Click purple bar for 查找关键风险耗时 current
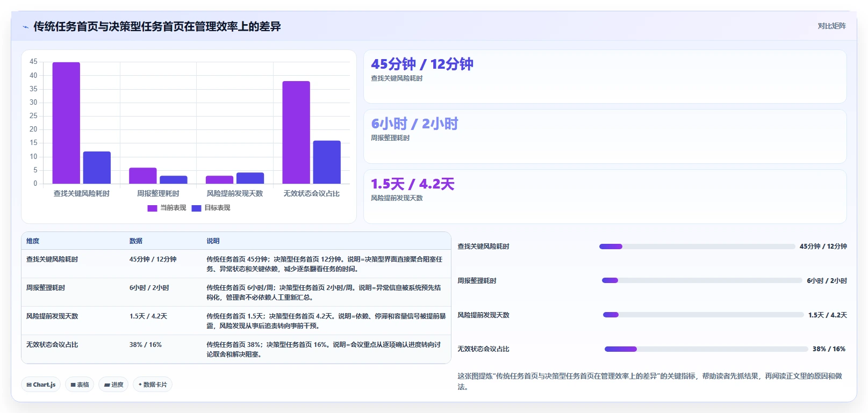This screenshot has height=413, width=868. tap(66, 123)
